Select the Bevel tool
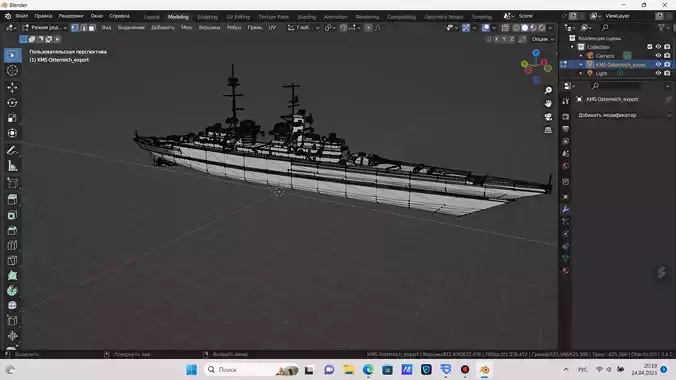Screen dimensions: 676x380 pyautogui.click(x=12, y=230)
